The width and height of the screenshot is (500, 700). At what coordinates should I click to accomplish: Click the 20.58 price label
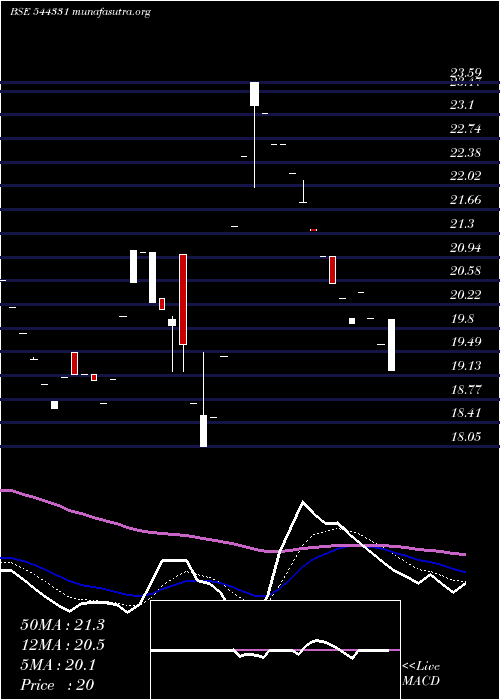tap(466, 271)
